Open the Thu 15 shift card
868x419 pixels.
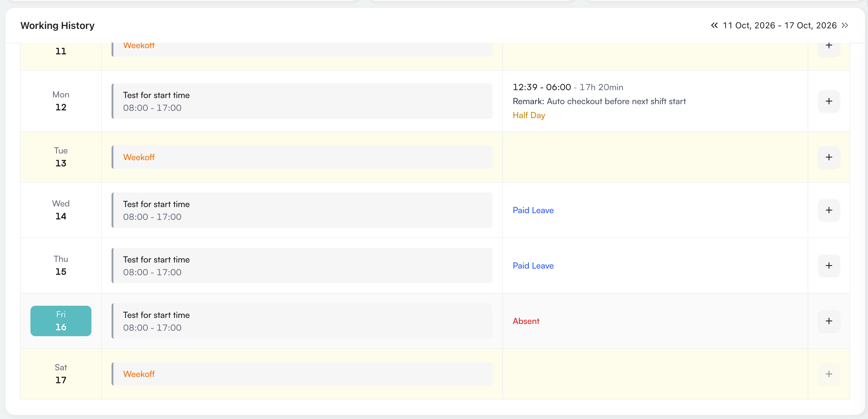pos(302,266)
